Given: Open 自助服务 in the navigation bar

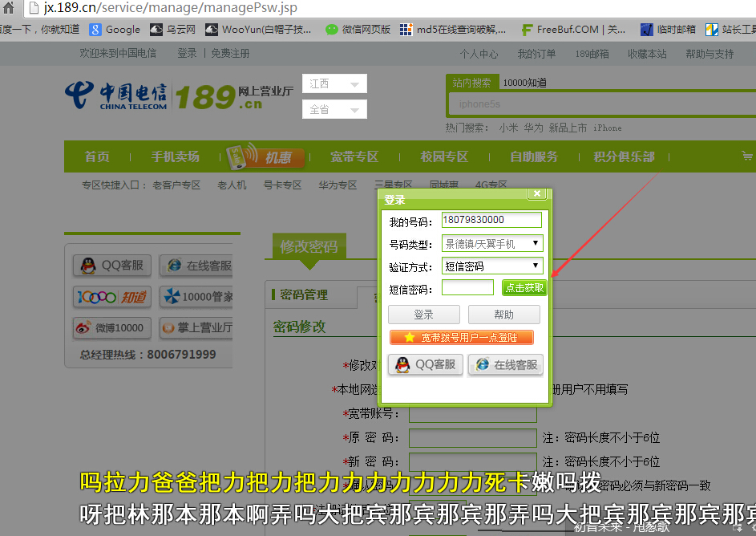Looking at the screenshot, I should tap(534, 156).
